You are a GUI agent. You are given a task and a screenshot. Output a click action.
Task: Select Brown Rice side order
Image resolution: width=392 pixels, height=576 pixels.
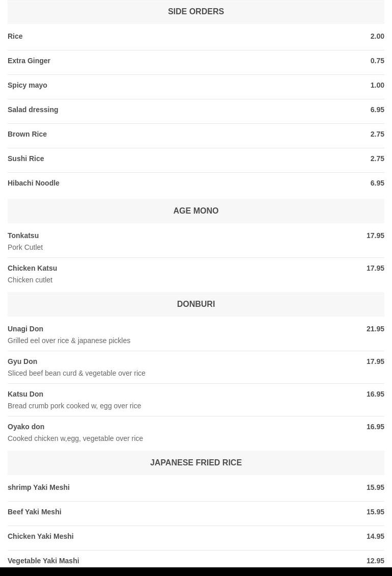(27, 134)
